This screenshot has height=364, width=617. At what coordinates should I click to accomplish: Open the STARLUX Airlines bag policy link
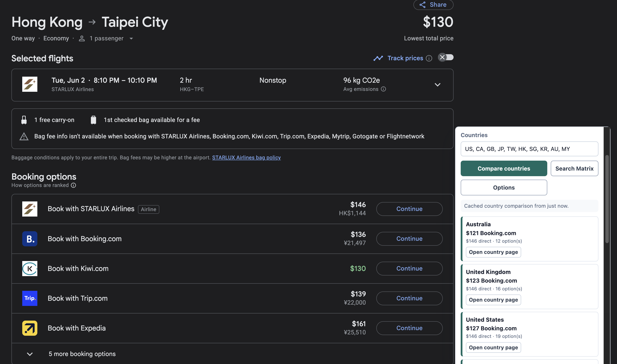coord(246,157)
